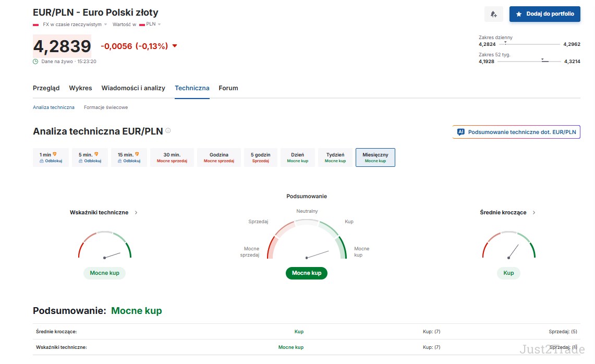Click the Dane na żywo timestamp text

click(69, 62)
